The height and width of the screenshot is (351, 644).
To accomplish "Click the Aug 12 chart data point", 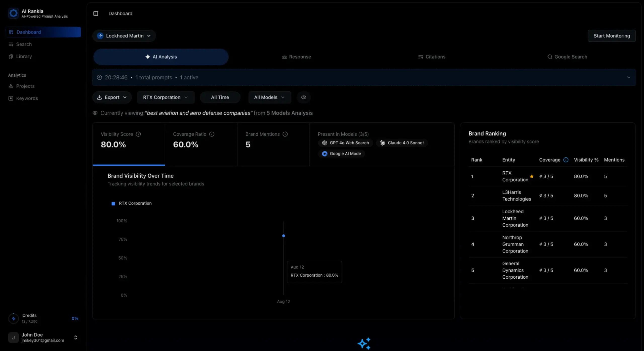I will (284, 236).
